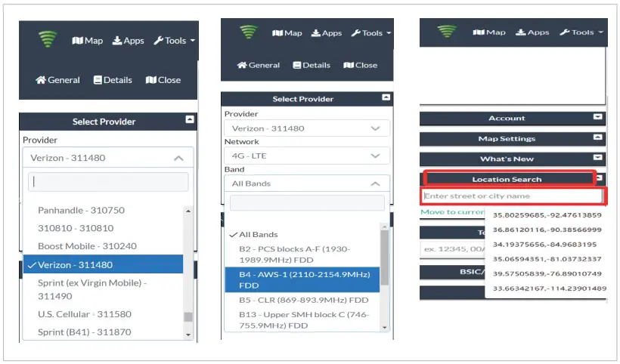Open Map in the right panel navbar
620x364 pixels.
click(x=489, y=32)
